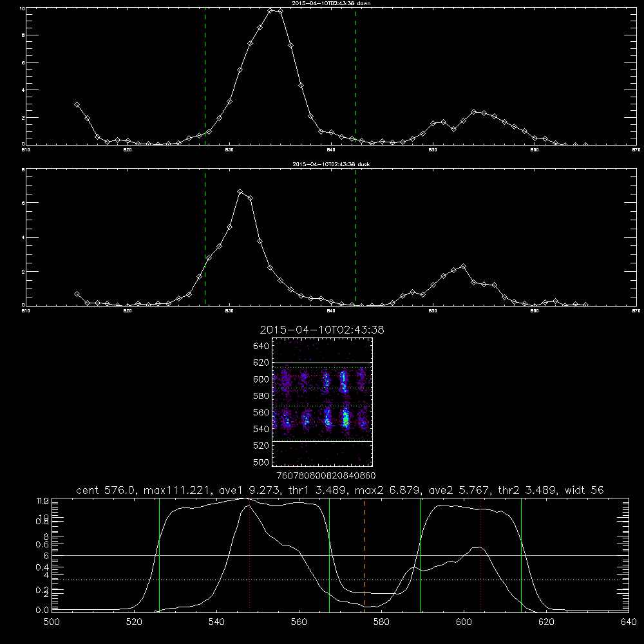The height and width of the screenshot is (644, 644).
Task: Click the dawn plot title text
Action: point(331,3)
